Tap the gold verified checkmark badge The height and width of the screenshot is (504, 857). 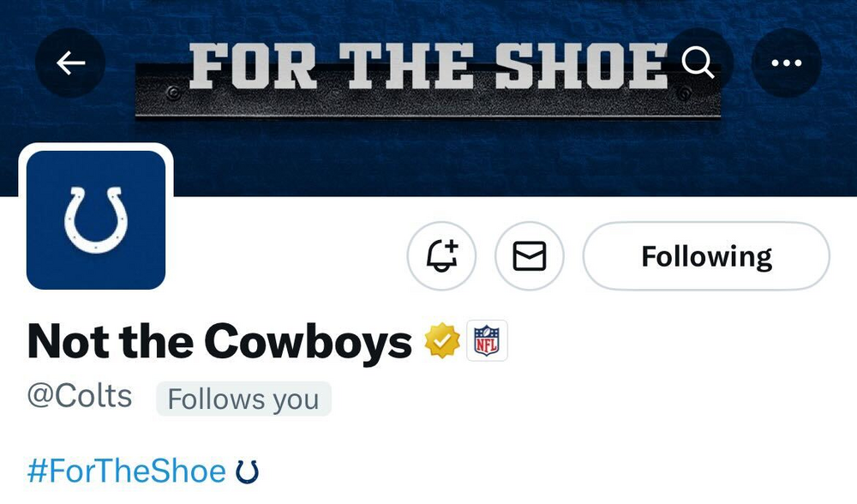443,341
